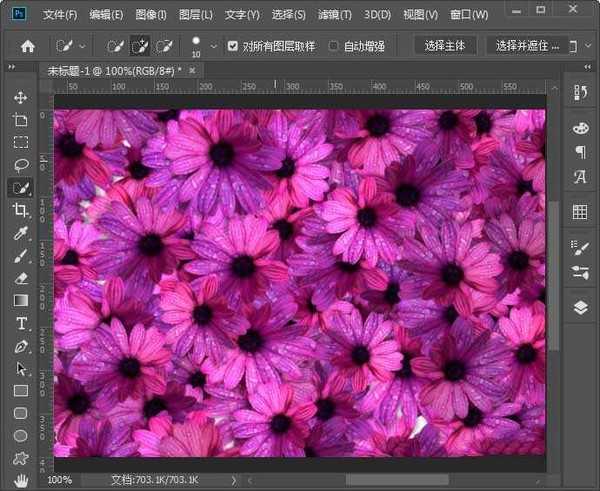Image resolution: width=600 pixels, height=491 pixels.
Task: Choose the add to selection brush mode
Action: 140,46
